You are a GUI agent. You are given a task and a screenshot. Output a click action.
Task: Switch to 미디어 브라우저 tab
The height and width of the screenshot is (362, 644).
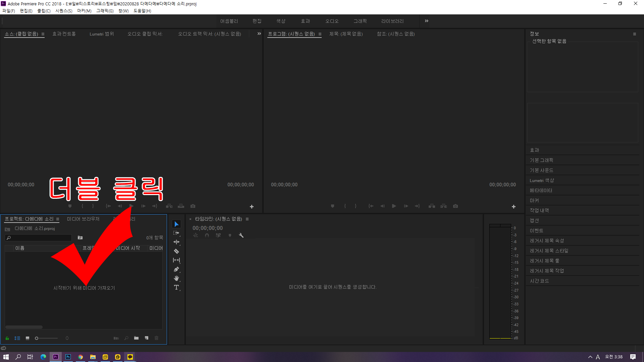83,219
